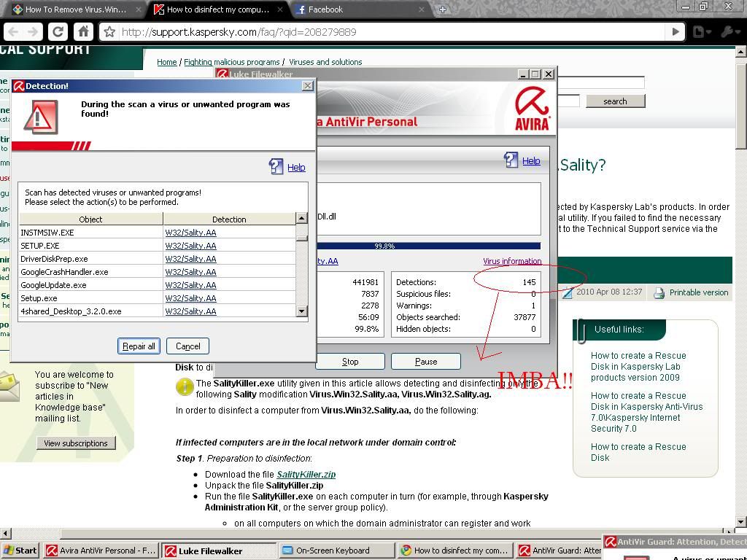
Task: Open the Fighting malicious programs breadcrumb
Action: [x=231, y=62]
